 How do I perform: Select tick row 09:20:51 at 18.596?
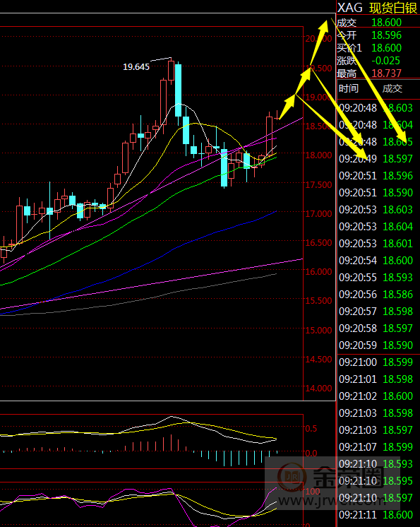pos(376,176)
